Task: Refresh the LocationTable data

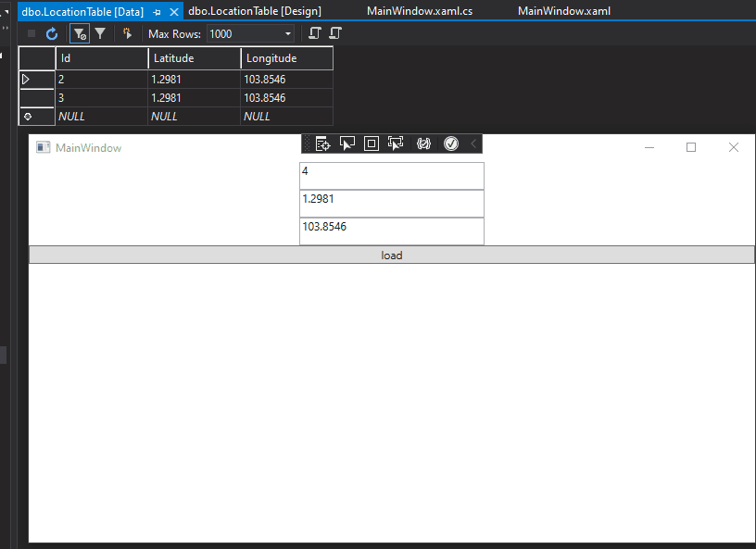Action: click(x=52, y=33)
